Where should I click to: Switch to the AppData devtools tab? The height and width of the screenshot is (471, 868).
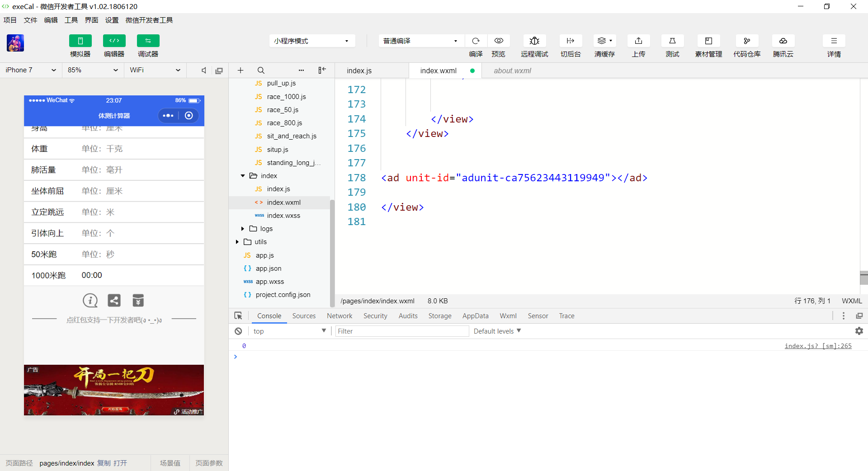click(475, 316)
